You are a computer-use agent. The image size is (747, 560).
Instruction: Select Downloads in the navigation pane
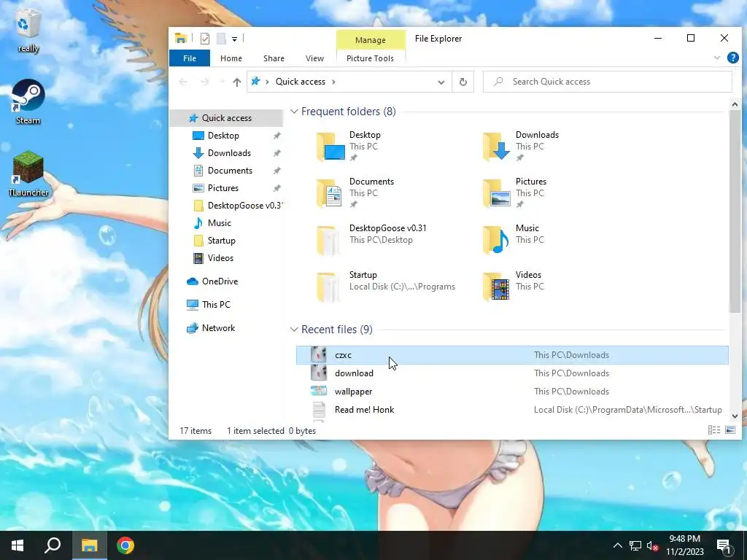click(229, 153)
